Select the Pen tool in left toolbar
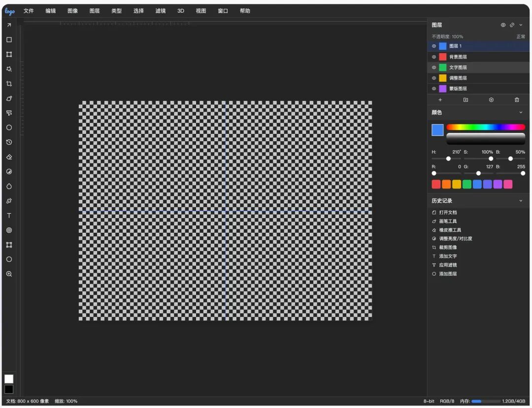Image resolution: width=532 pixels, height=408 pixels. pos(9,201)
